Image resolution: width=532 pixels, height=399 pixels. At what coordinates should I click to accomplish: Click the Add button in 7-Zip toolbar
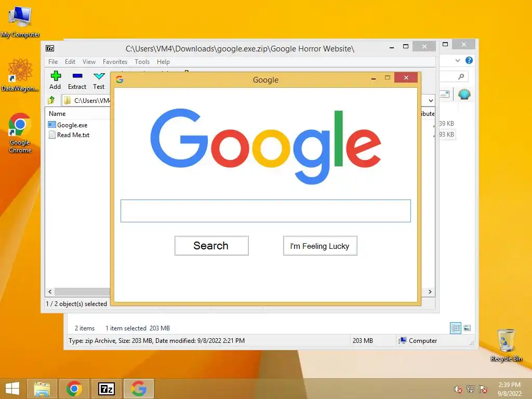pos(55,81)
